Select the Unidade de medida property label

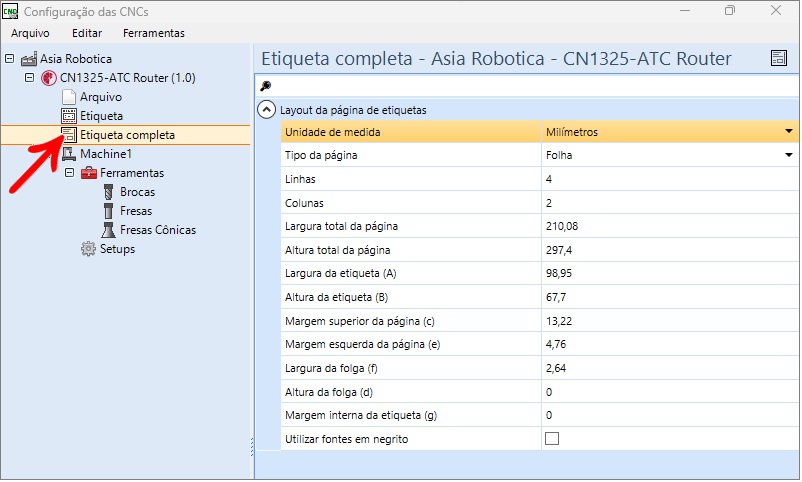point(332,133)
